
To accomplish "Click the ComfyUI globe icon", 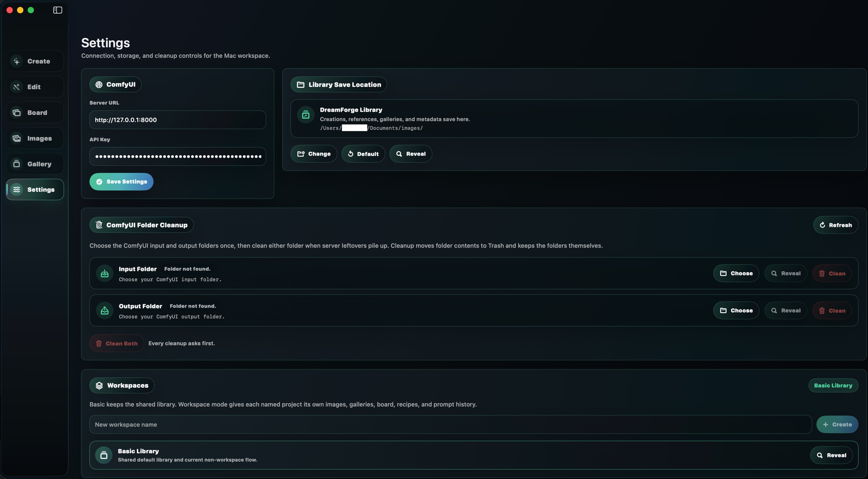I will [x=99, y=84].
